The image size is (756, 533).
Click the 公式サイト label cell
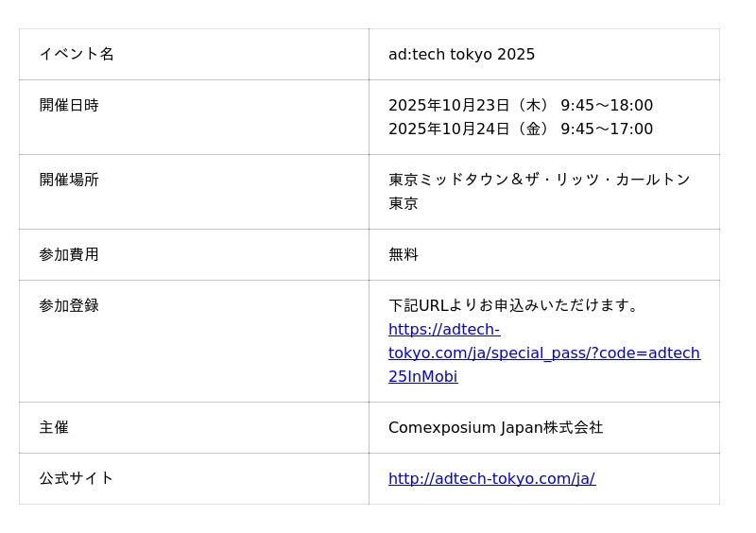pos(77,479)
